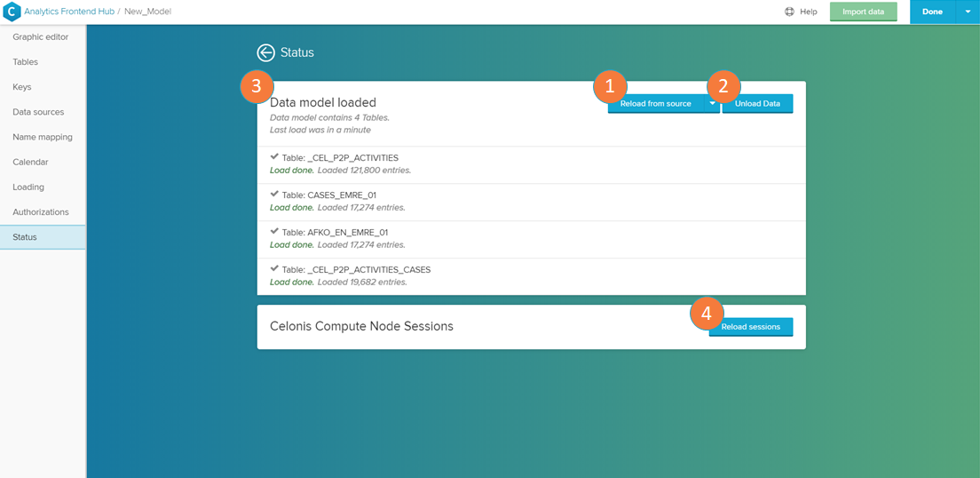
Task: Click checkmark icon next to AFKO_EN_EMRE_01
Action: coord(274,231)
